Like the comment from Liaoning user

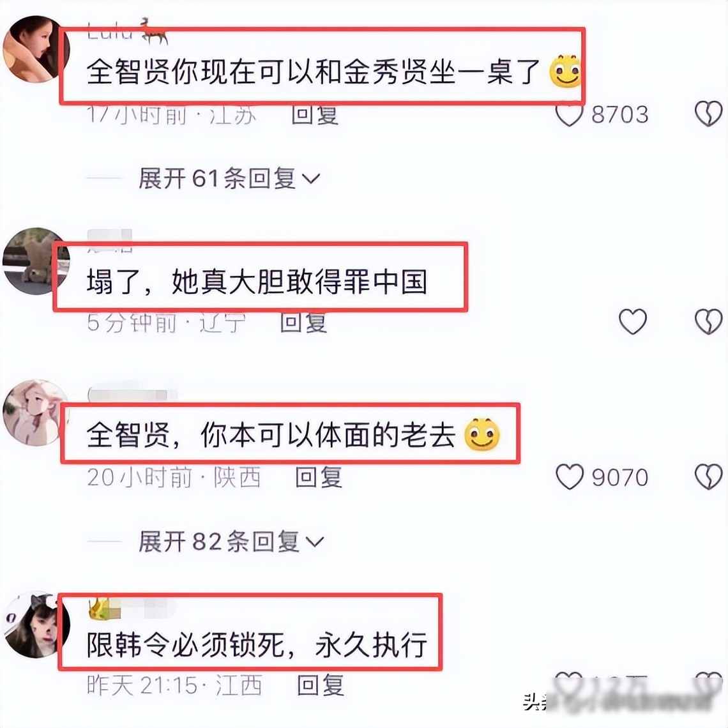[633, 321]
